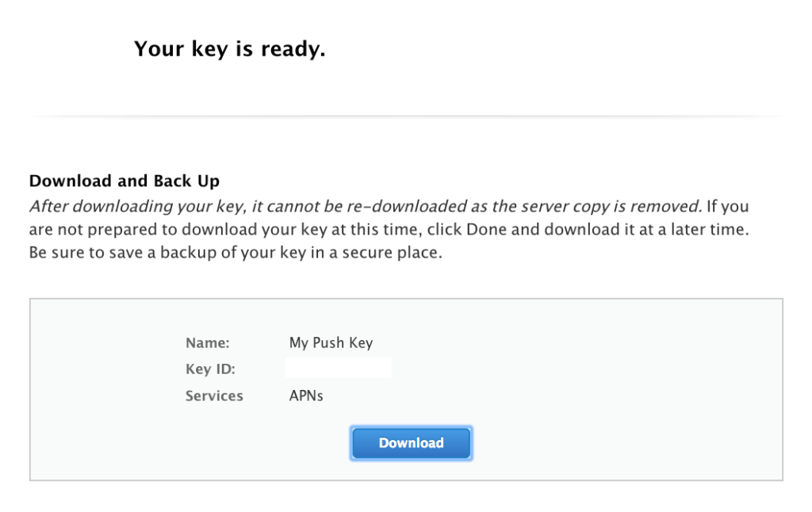Click the blank Key ID value field
This screenshot has width=812, height=512.
[338, 369]
